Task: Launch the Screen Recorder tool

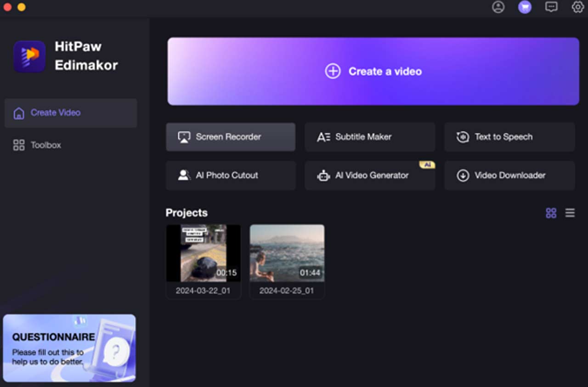Action: [231, 137]
